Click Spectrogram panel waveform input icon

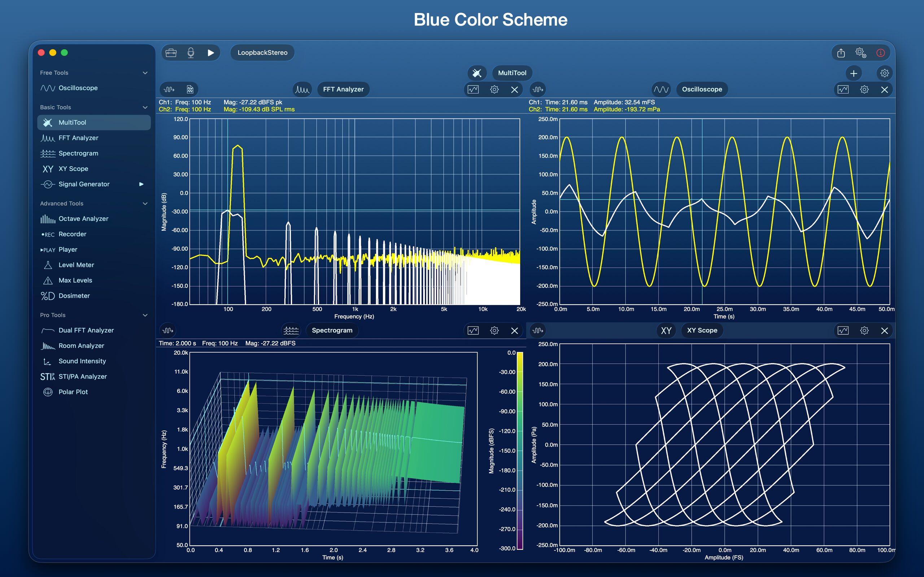coord(167,330)
